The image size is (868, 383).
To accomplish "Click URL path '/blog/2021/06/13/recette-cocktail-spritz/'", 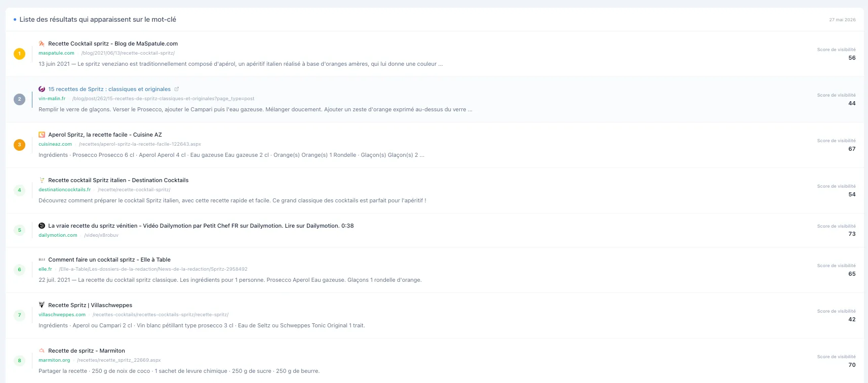I will click(128, 53).
